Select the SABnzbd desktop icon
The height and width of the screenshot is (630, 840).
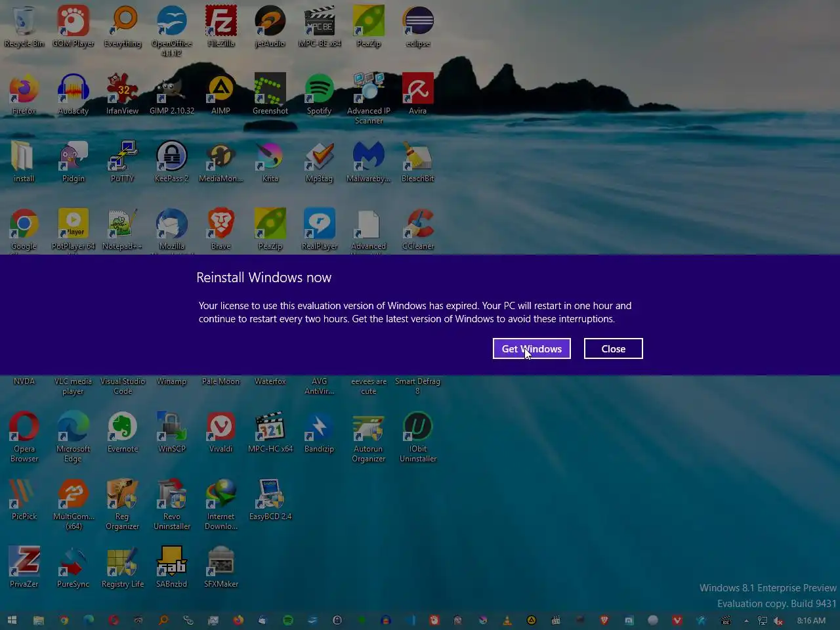(x=172, y=568)
